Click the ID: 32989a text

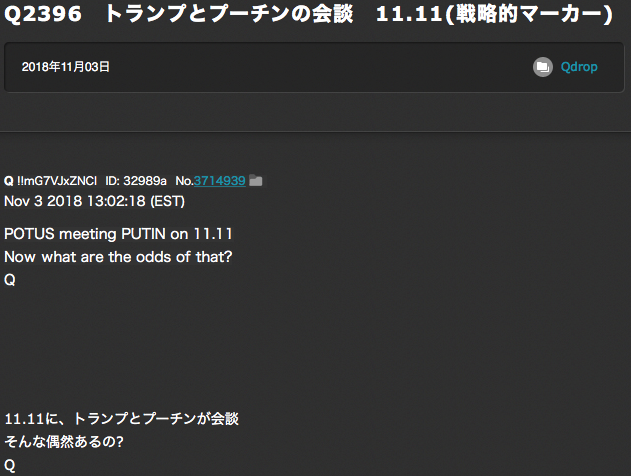(x=136, y=181)
